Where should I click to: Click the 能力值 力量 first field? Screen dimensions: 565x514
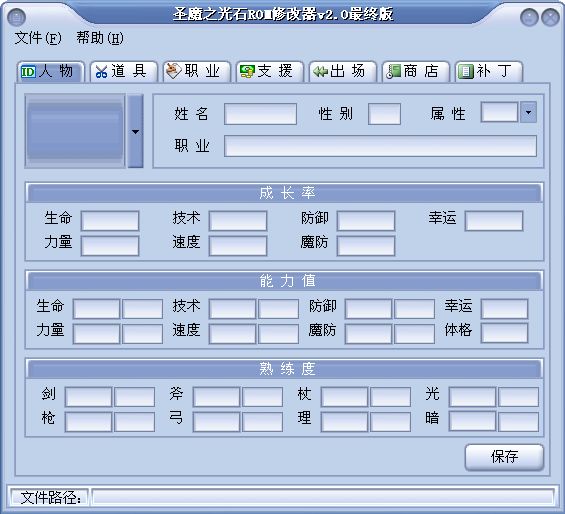(97, 334)
